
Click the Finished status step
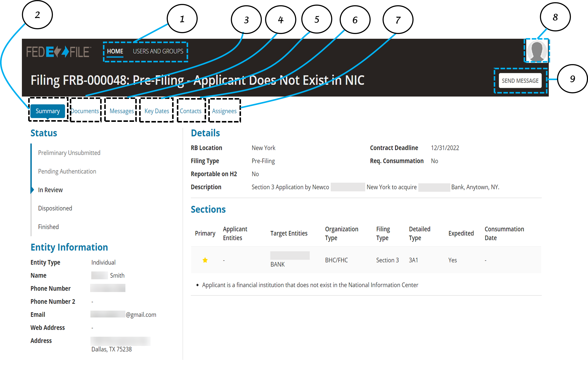(x=48, y=227)
